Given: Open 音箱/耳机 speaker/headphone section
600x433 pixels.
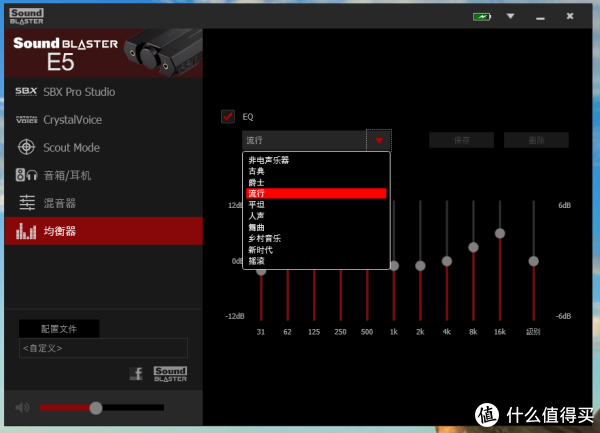Looking at the screenshot, I should pyautogui.click(x=104, y=176).
